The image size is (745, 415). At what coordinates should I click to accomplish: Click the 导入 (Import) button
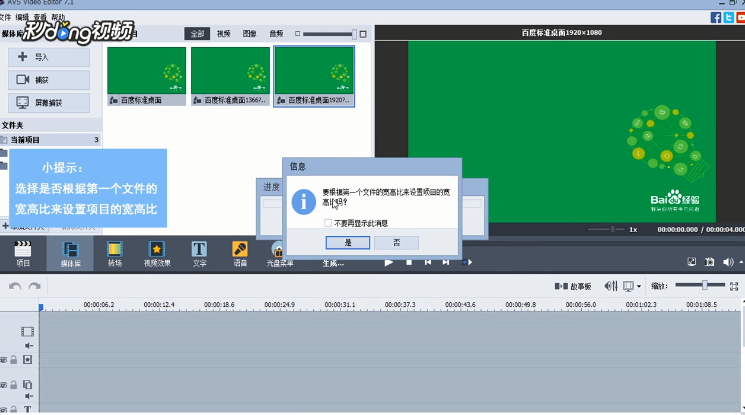[x=48, y=57]
